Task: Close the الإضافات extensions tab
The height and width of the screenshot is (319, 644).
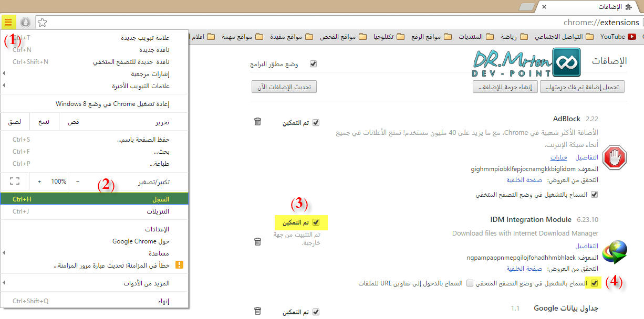Action: 544,7
